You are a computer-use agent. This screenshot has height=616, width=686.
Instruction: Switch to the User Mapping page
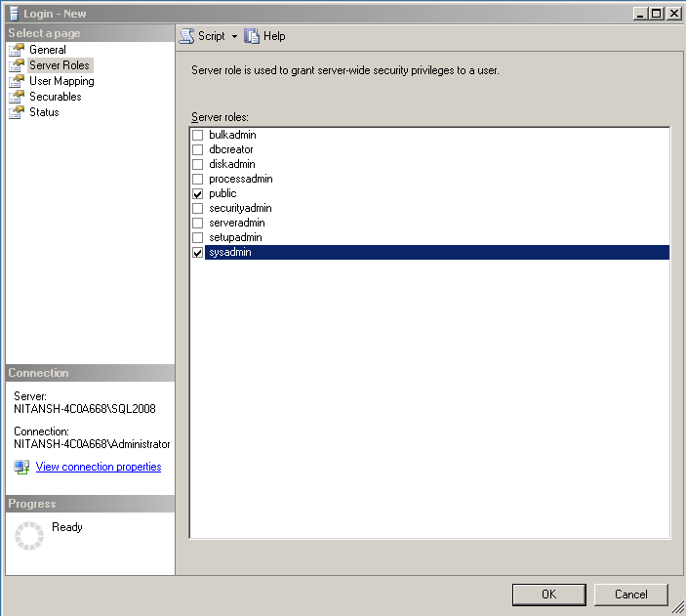pos(61,81)
